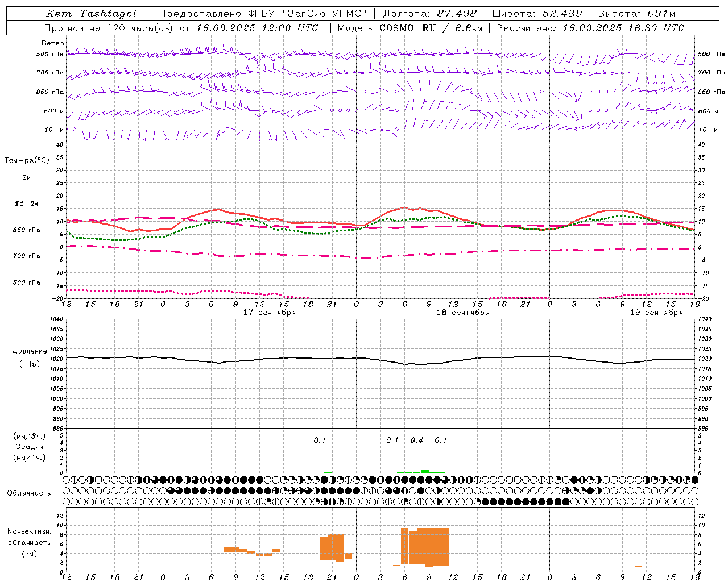Image resolution: width=728 pixels, height=582 pixels.
Task: Click the Ветер panel label
Action: click(x=53, y=43)
